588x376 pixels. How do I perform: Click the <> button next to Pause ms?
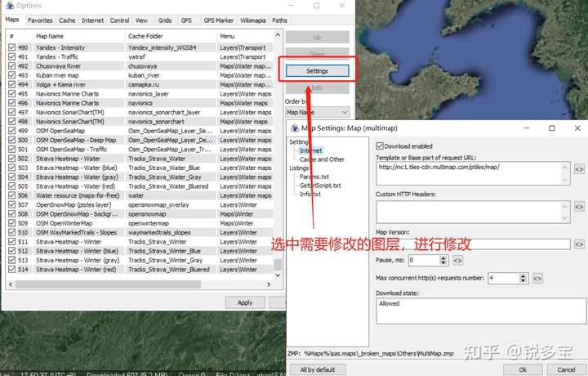[x=458, y=260]
